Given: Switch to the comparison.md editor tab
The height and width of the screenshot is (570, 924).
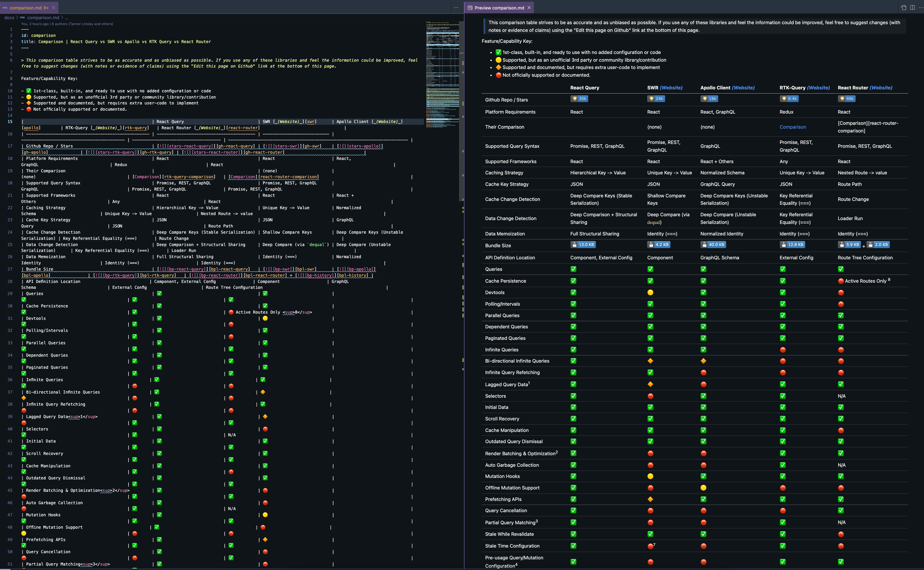Looking at the screenshot, I should 26,8.
